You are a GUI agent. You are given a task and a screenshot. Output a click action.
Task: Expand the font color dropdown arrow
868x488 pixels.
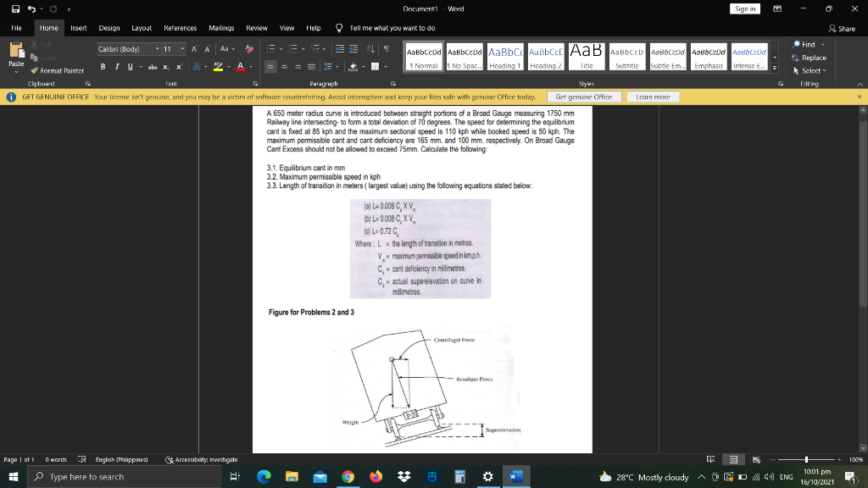252,67
